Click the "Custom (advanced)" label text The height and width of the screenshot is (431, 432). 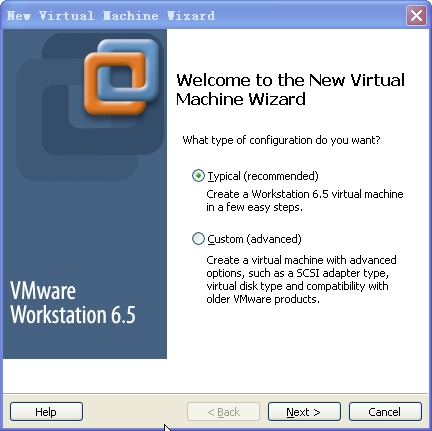(254, 239)
